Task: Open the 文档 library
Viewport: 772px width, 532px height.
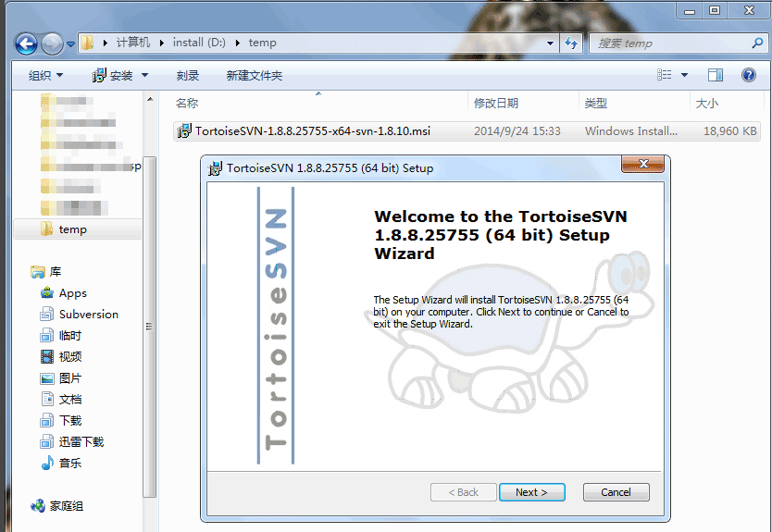Action: click(x=70, y=399)
